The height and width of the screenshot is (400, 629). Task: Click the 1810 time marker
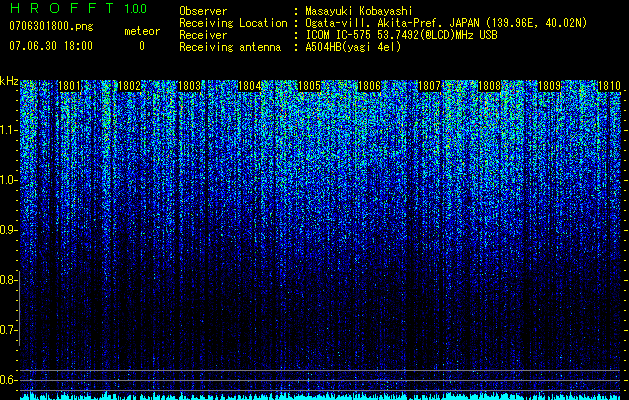[609, 86]
